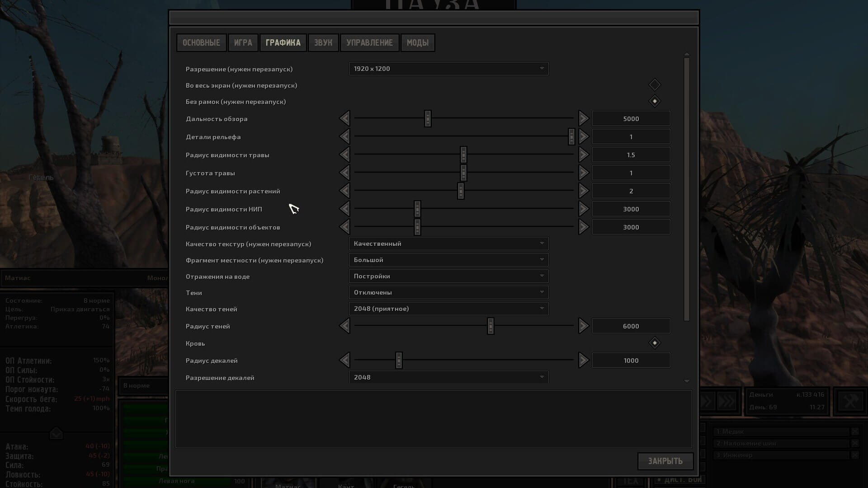The width and height of the screenshot is (868, 488).
Task: Increase Радиус видимости травы with right arrow
Action: pos(583,155)
